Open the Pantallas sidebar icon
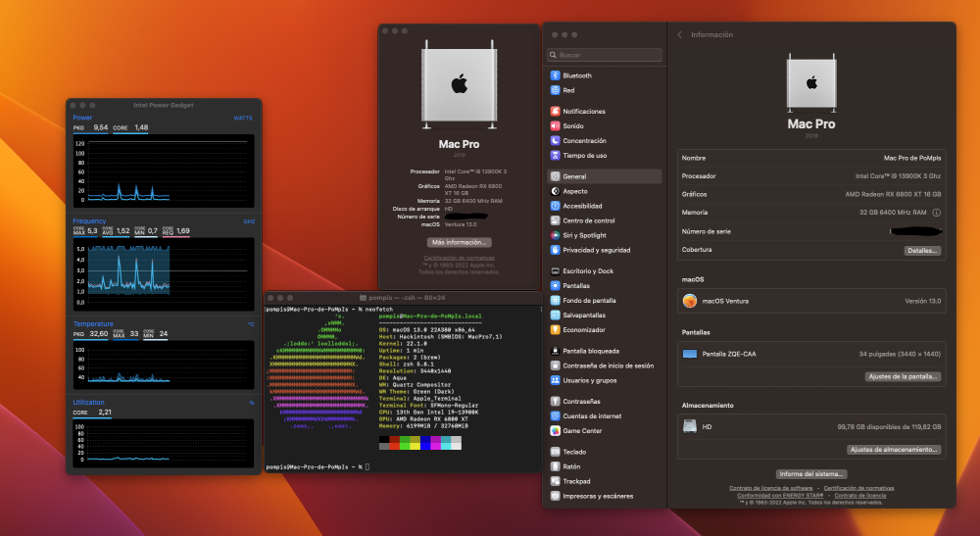980x536 pixels. [x=555, y=285]
